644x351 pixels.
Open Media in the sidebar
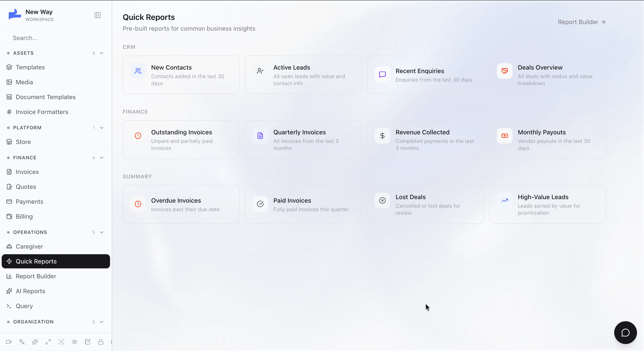pos(56,82)
